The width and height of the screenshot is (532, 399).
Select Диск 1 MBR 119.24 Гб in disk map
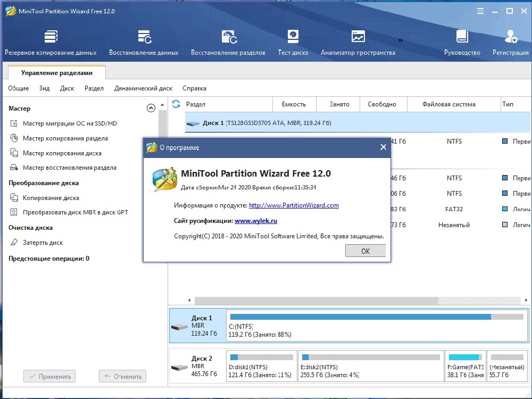[x=198, y=326]
